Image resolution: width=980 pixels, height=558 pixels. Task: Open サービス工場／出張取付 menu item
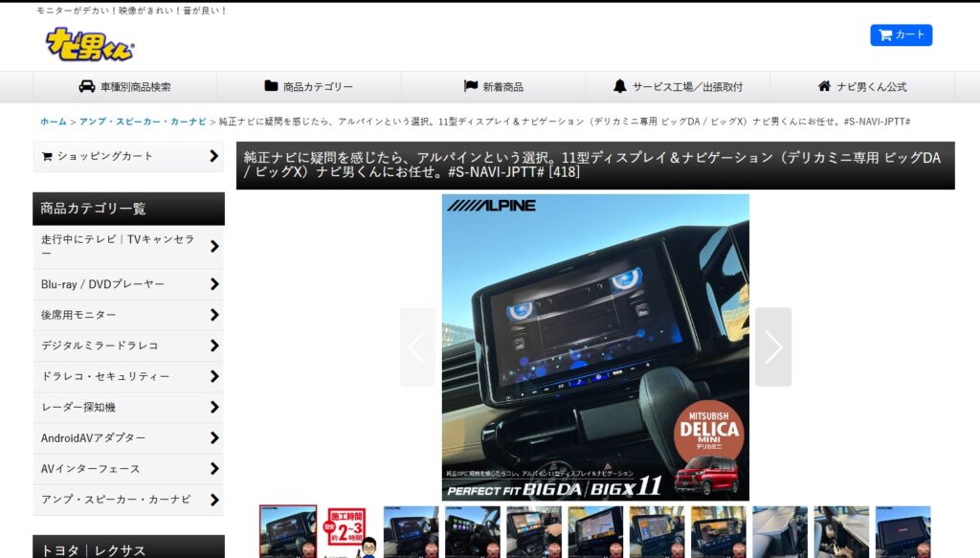pos(678,87)
